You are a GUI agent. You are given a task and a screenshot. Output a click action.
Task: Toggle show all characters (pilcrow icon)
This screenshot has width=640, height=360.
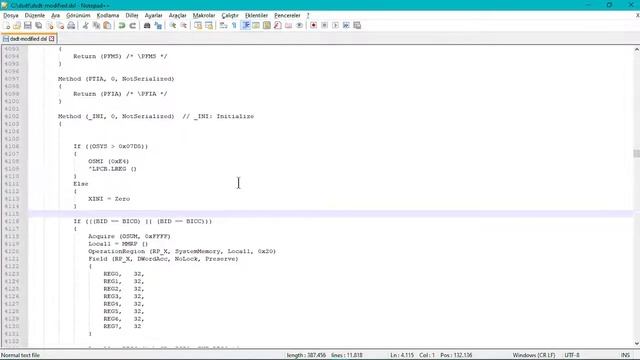tap(234, 25)
